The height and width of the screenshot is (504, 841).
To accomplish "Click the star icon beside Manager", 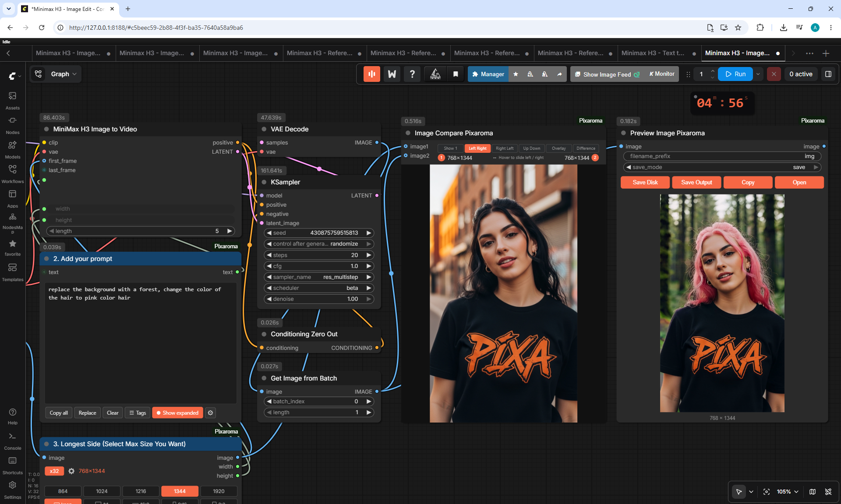I will 516,74.
